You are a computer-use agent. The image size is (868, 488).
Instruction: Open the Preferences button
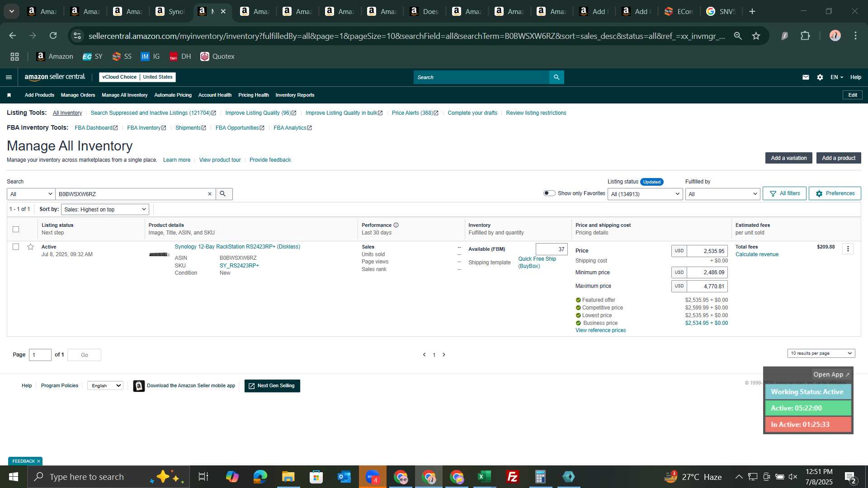pos(835,193)
